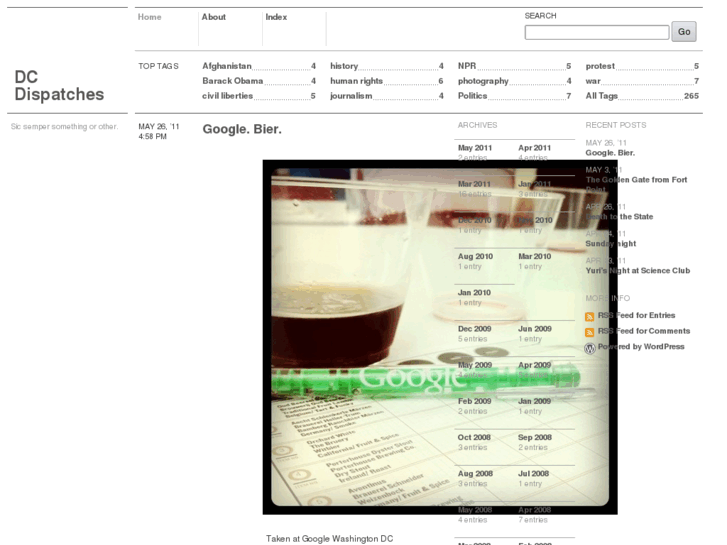Open the civil liberties tag
The image size is (727, 545).
coord(227,96)
